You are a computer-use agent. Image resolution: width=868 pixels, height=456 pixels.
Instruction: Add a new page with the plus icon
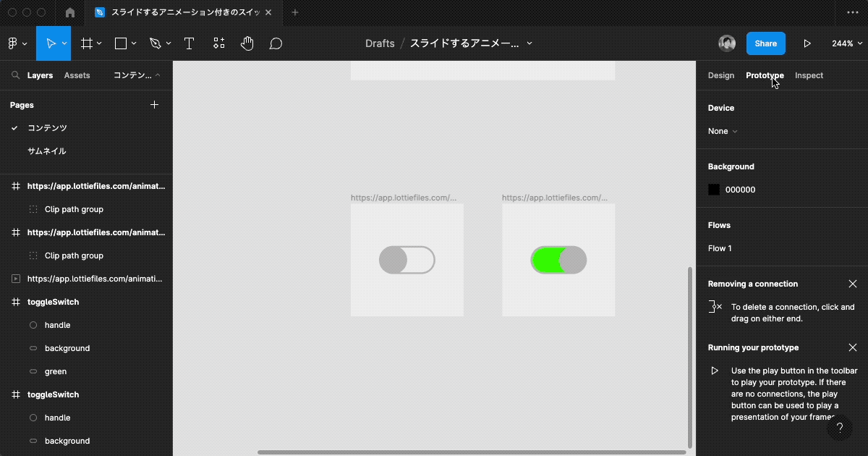(x=154, y=105)
